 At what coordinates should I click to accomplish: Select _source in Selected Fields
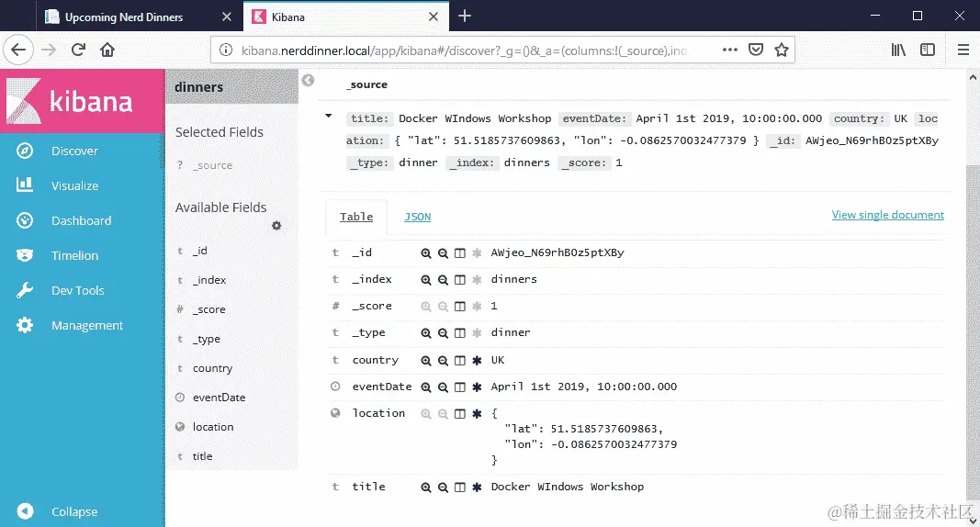click(212, 165)
